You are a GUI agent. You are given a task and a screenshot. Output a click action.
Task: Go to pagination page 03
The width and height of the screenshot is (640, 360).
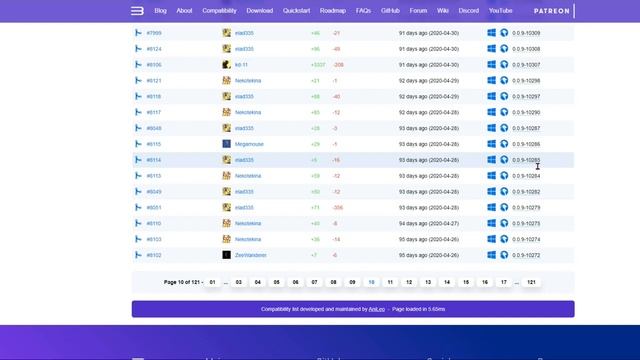pos(239,282)
